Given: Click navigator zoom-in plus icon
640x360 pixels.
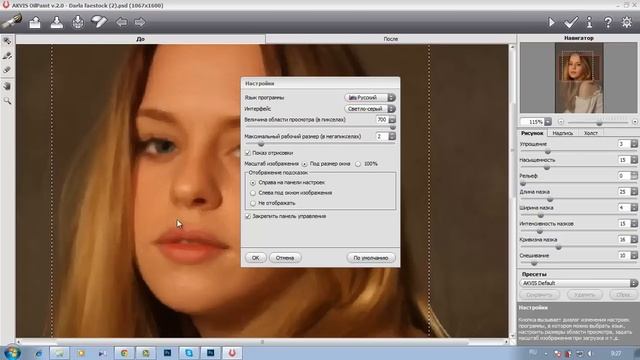Looking at the screenshot, I should [635, 122].
